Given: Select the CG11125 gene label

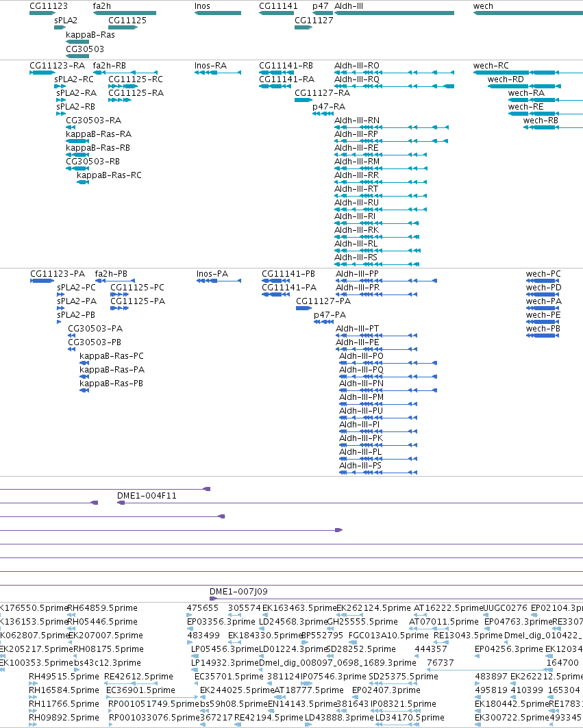Looking at the screenshot, I should tap(127, 21).
